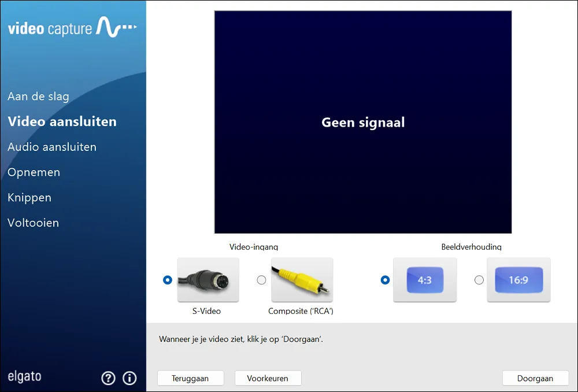Click Doorgaan to continue
The width and height of the screenshot is (578, 392).
point(535,378)
